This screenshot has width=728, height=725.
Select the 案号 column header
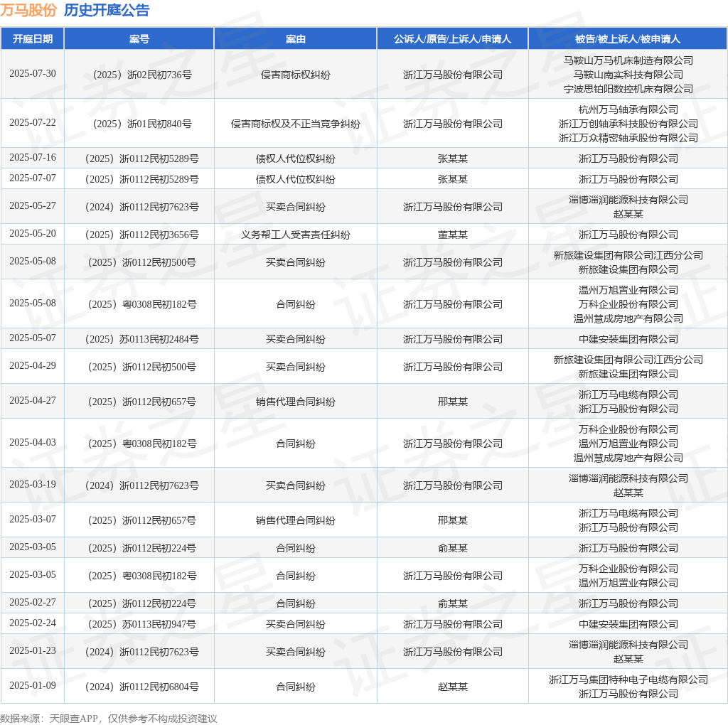pyautogui.click(x=139, y=39)
